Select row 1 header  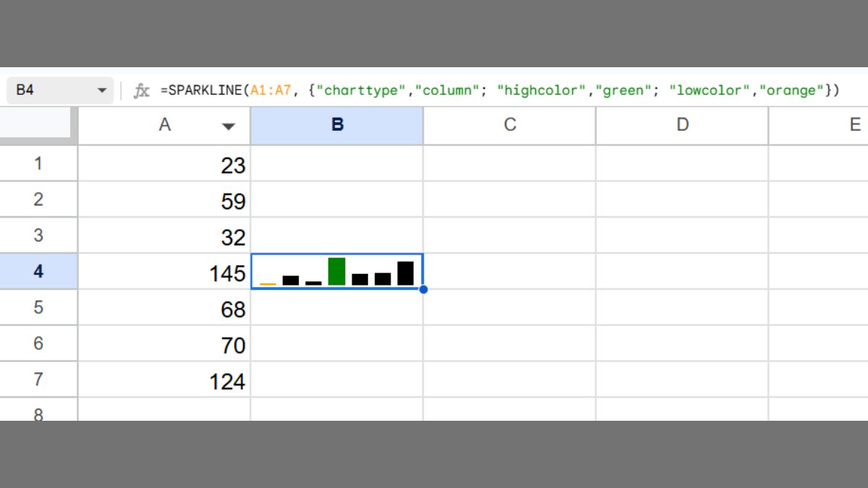pos(38,163)
